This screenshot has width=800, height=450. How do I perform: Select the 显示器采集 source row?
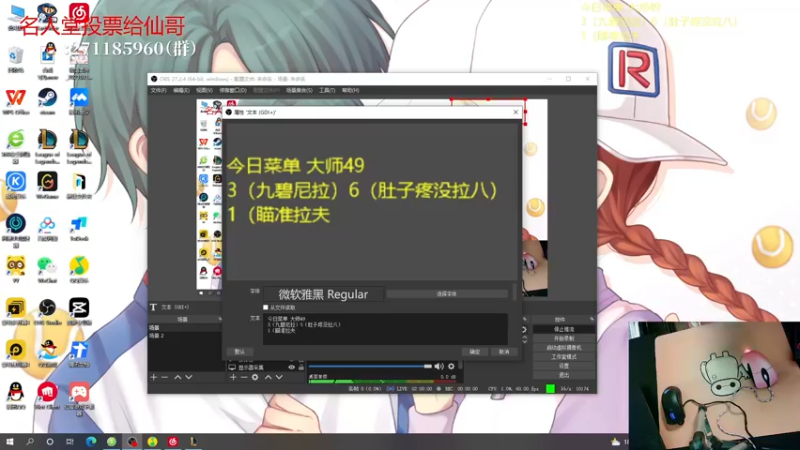pos(265,367)
